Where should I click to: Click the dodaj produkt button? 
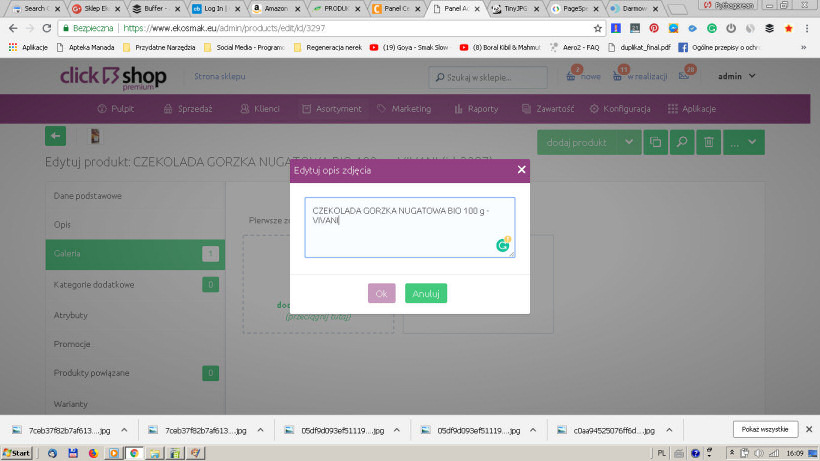point(576,142)
